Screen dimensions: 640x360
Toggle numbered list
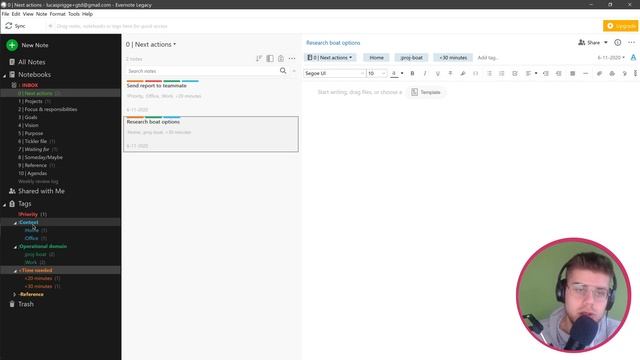(x=502, y=73)
